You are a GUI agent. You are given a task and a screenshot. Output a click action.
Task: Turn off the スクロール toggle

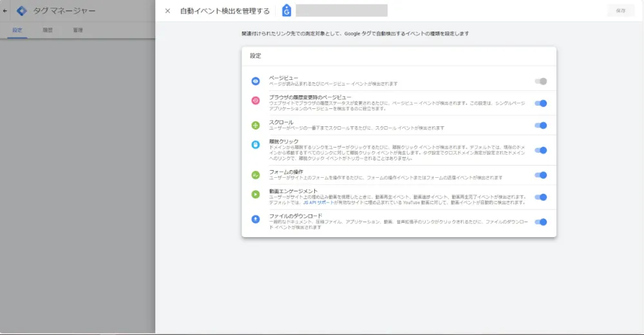[540, 126]
